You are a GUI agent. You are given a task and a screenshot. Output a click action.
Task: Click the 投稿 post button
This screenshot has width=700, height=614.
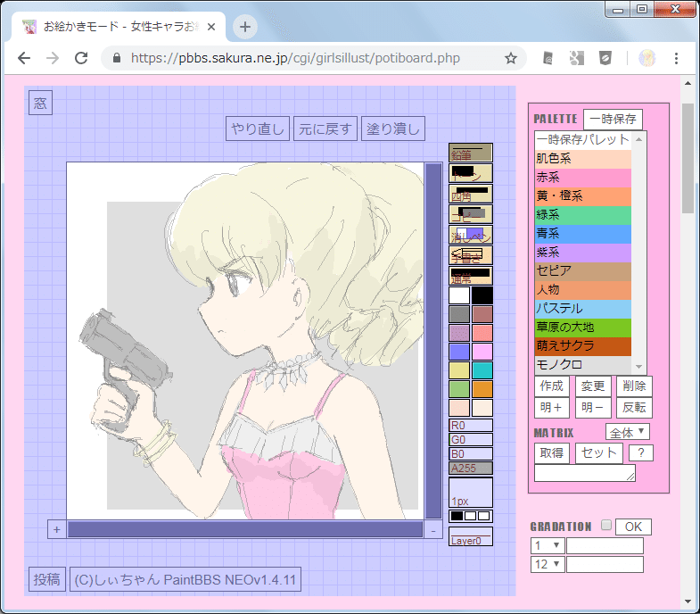pyautogui.click(x=47, y=579)
